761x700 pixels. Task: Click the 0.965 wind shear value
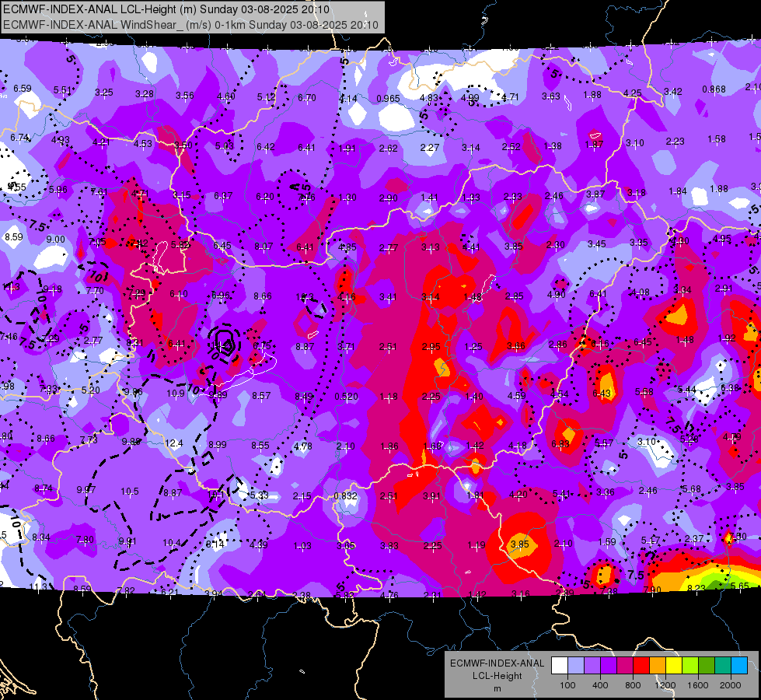[388, 99]
